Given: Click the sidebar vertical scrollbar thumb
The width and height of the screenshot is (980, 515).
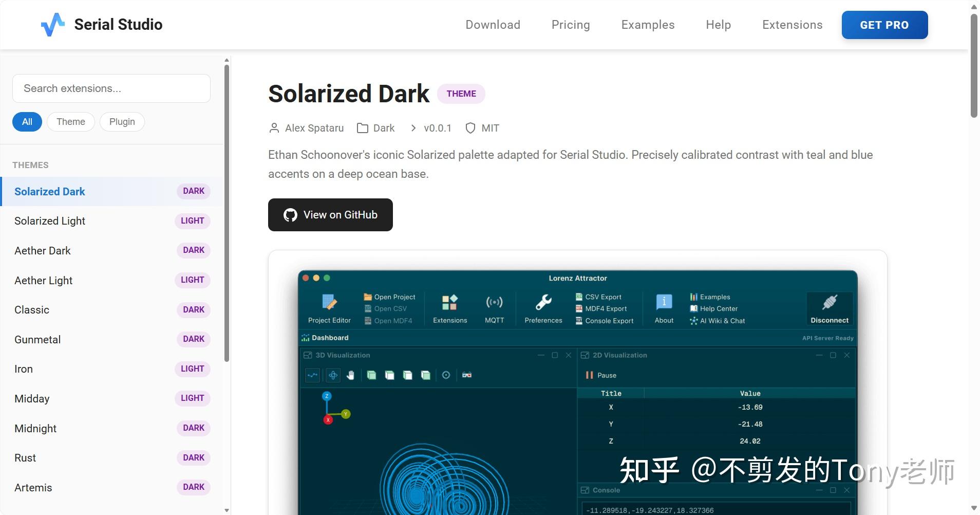Looking at the screenshot, I should coord(227,213).
